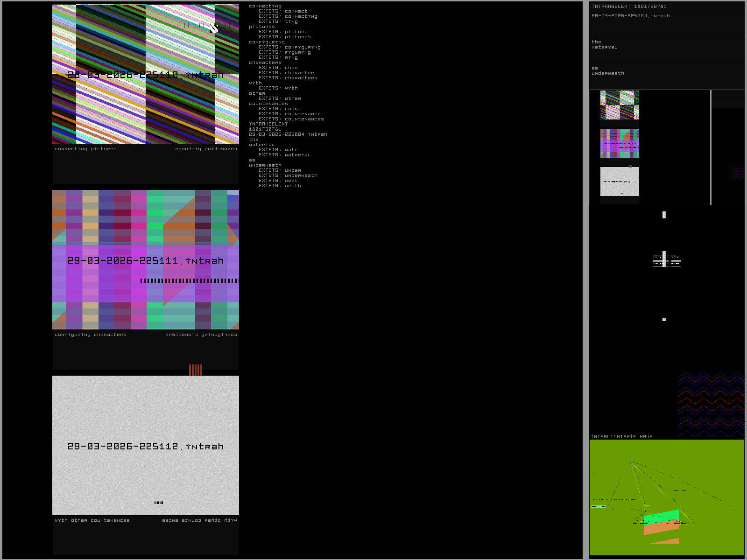Click the 'configuring characters' caption
The width and height of the screenshot is (747, 560).
tap(91, 335)
